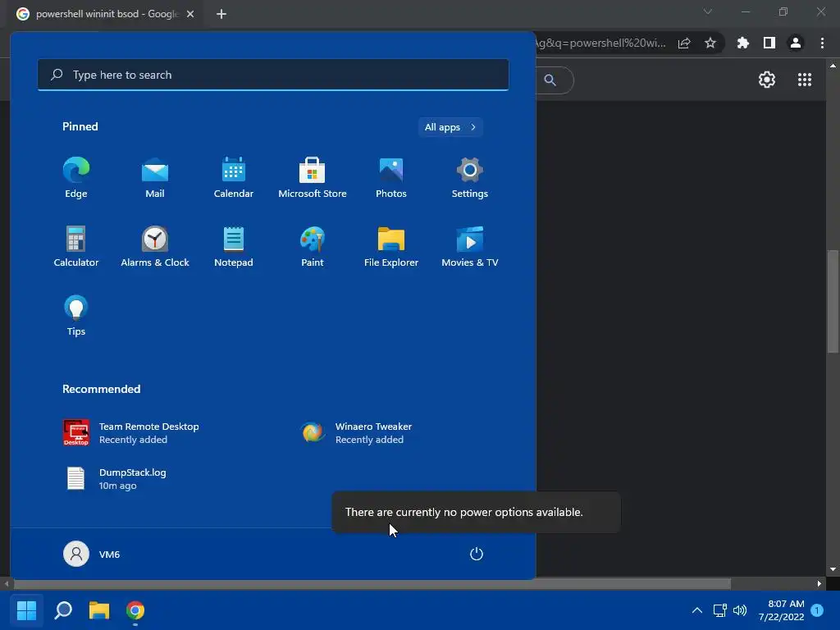The image size is (840, 630).
Task: Open Chrome tab search dropdown
Action: 708,11
